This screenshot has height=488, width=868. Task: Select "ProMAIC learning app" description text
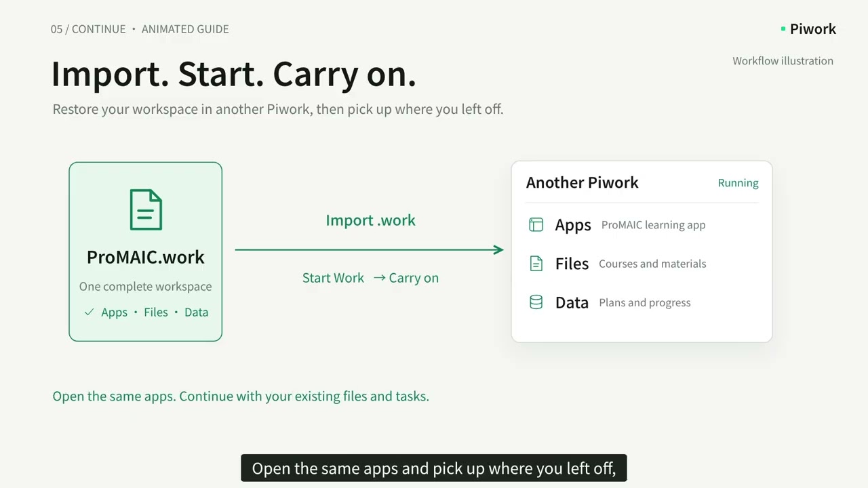(x=654, y=225)
